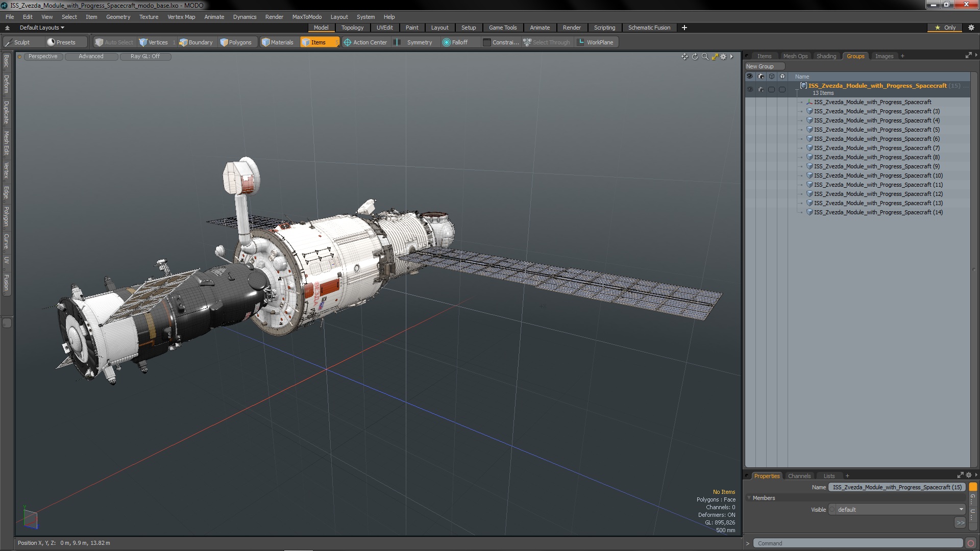This screenshot has height=551, width=980.
Task: Switch to the Shading tab
Action: [x=826, y=56]
